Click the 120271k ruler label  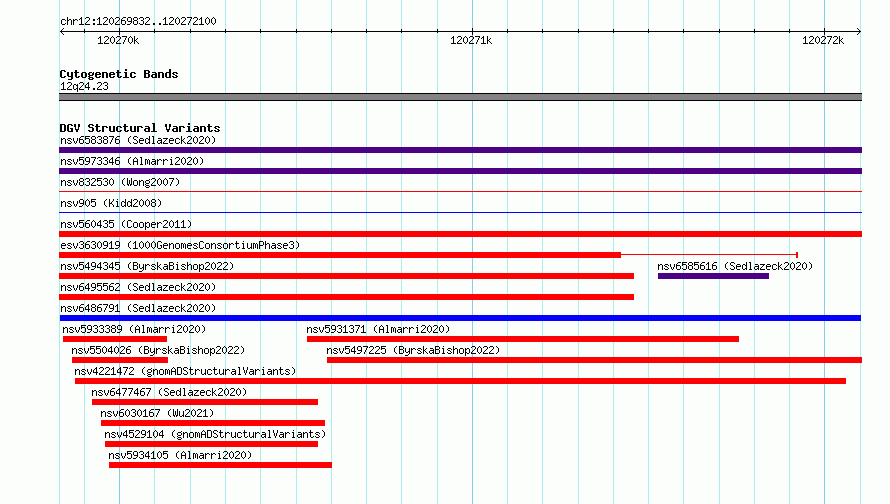[471, 40]
